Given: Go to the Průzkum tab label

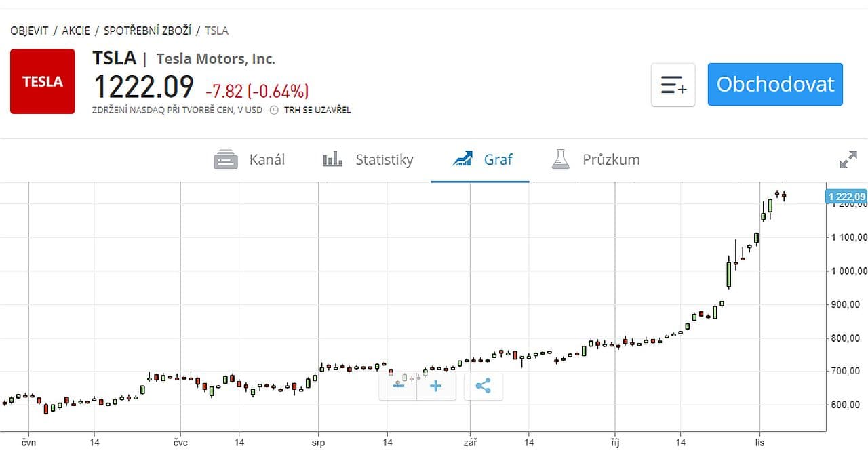Looking at the screenshot, I should 611,160.
